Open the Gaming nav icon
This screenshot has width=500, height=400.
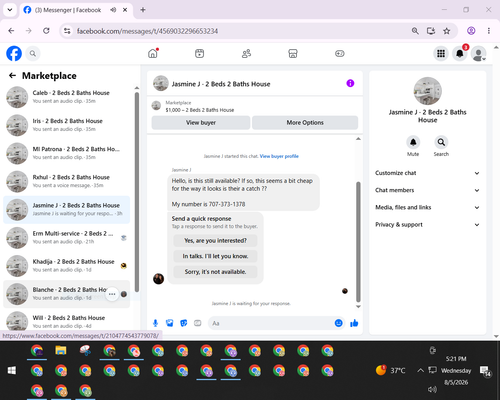click(x=340, y=53)
